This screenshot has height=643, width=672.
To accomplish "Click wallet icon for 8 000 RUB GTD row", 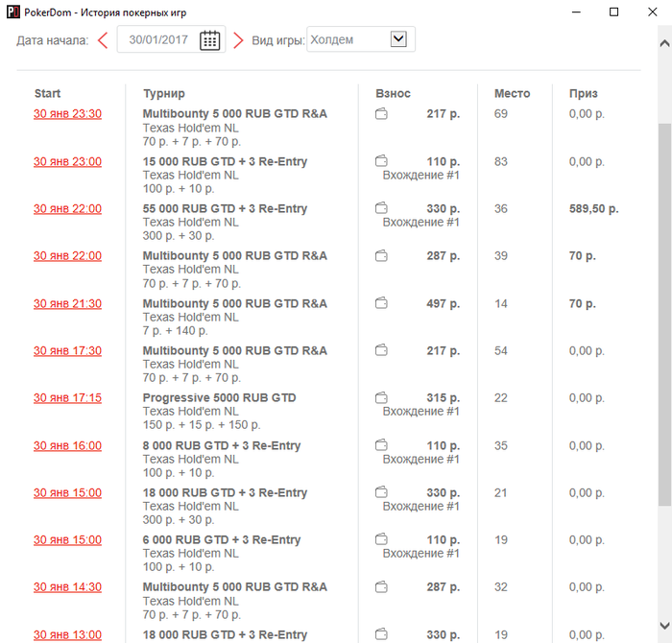I will (381, 445).
